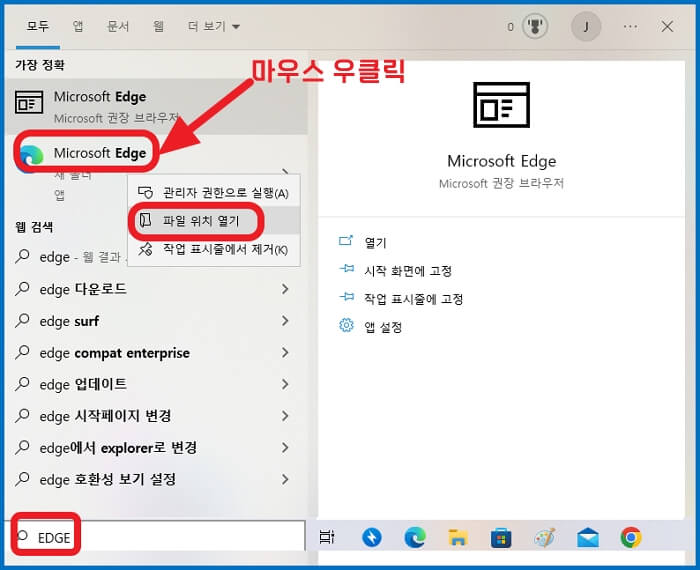
Task: Click search magnifier icon beside edge 업데이트
Action: (x=22, y=384)
